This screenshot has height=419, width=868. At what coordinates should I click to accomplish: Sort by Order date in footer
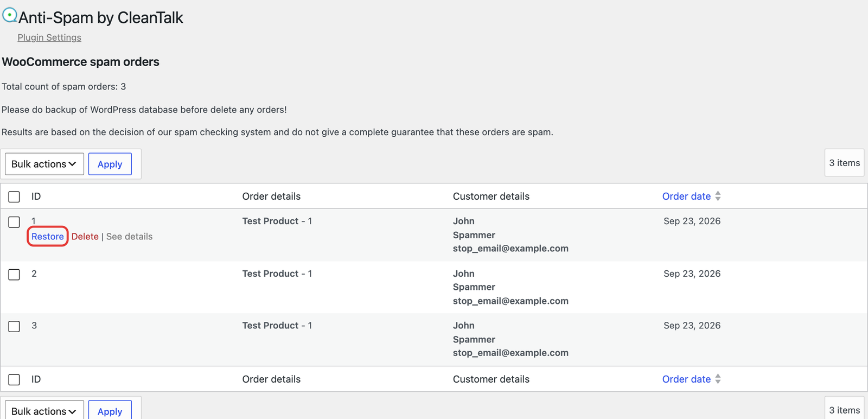(686, 379)
